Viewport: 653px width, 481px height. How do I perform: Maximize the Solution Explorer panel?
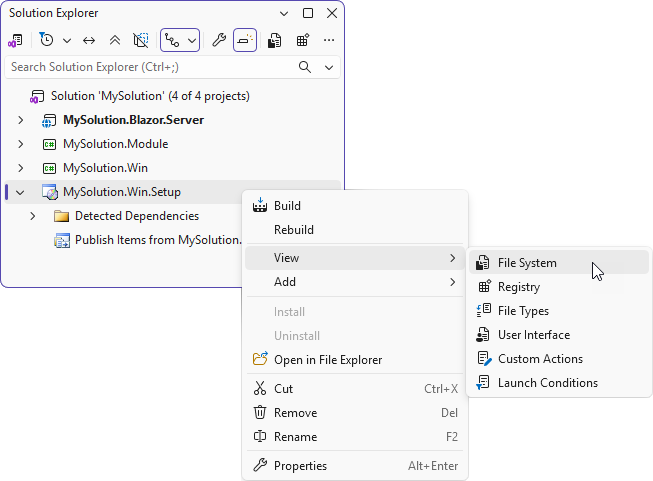pos(308,13)
